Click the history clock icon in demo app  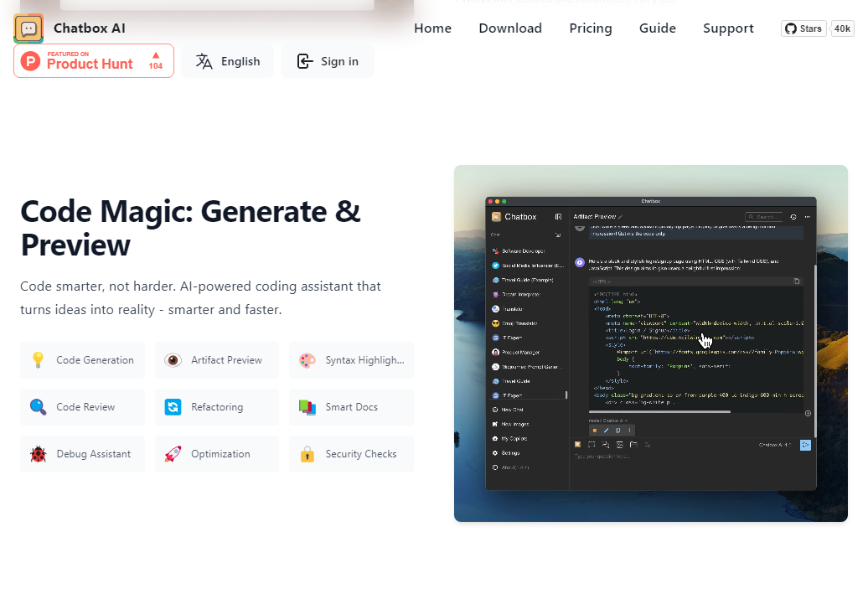click(x=793, y=217)
